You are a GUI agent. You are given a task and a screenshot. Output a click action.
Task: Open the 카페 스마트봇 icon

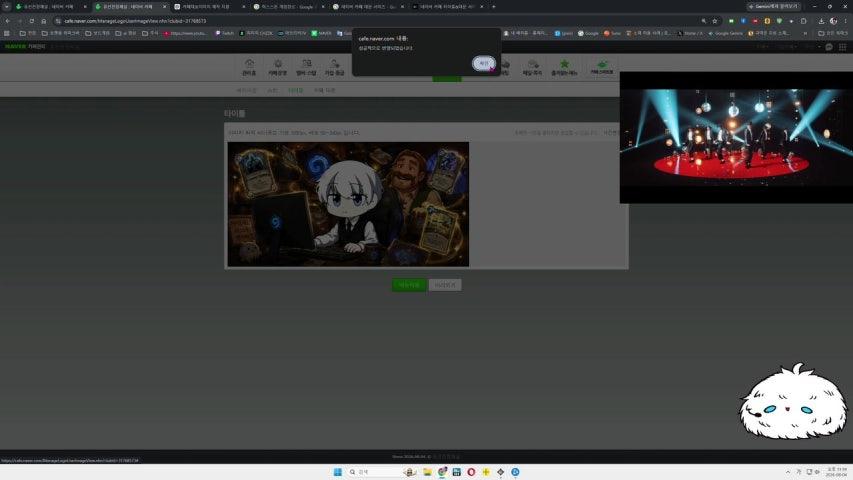coord(602,67)
